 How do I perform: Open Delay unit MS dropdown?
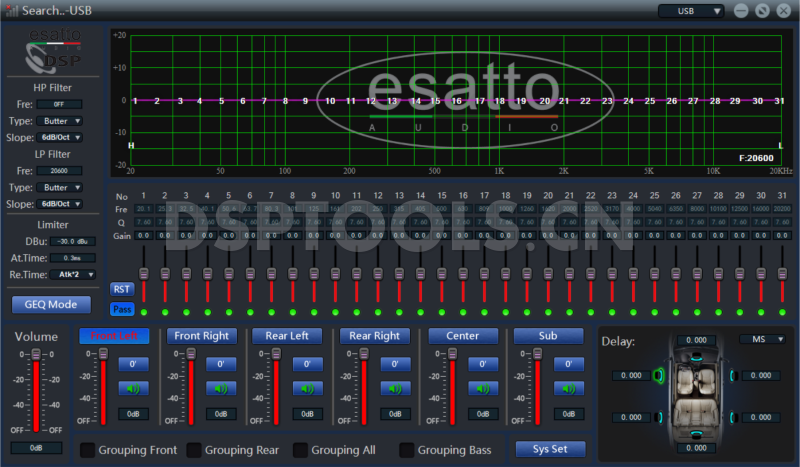pos(762,339)
